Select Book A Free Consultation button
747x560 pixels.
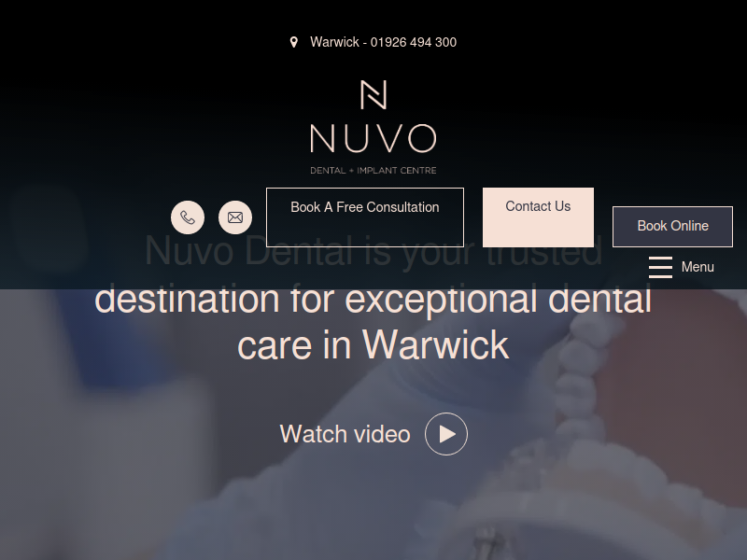[365, 217]
